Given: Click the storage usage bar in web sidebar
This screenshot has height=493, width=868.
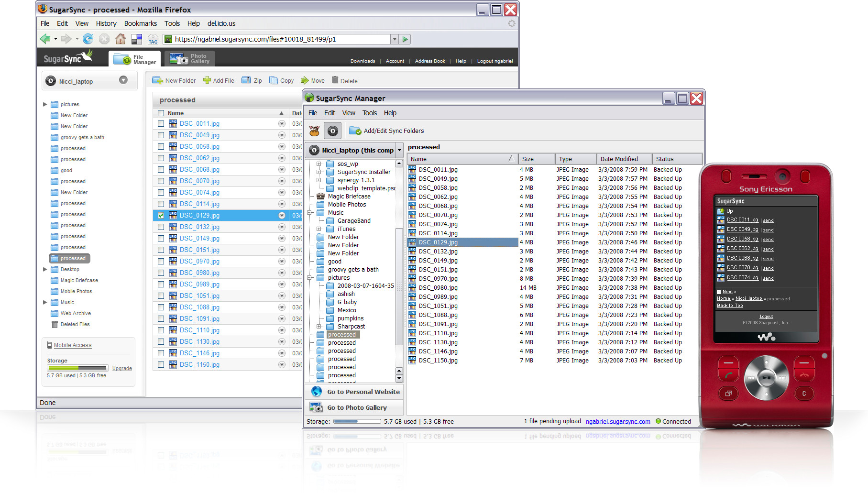Looking at the screenshot, I should tap(77, 368).
